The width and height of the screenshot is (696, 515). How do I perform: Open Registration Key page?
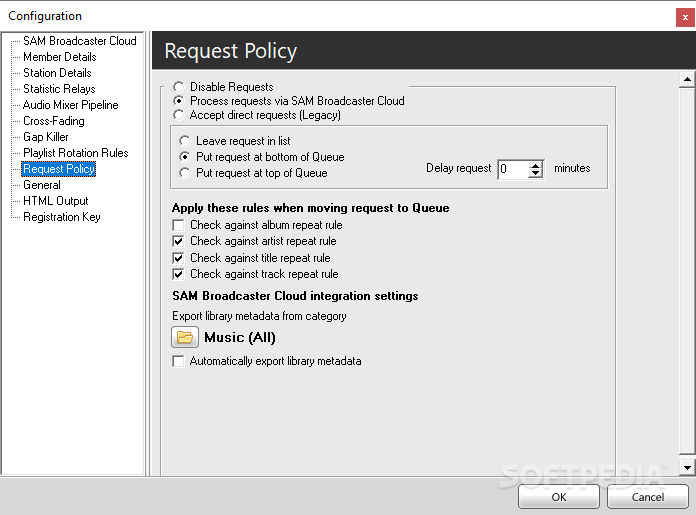[62, 217]
